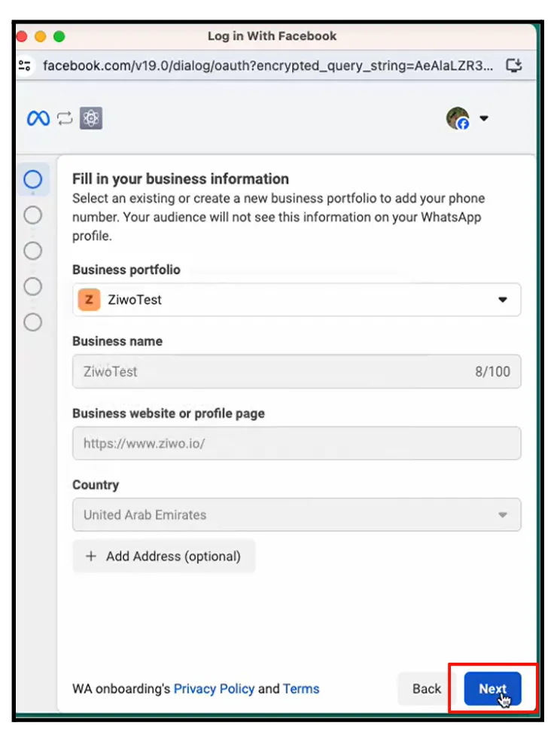The width and height of the screenshot is (560, 738).
Task: Click the 'Fill in your business information' heading
Action: coord(181,179)
